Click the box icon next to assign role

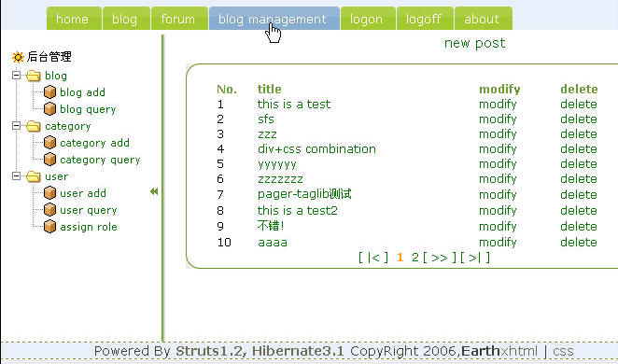49,227
